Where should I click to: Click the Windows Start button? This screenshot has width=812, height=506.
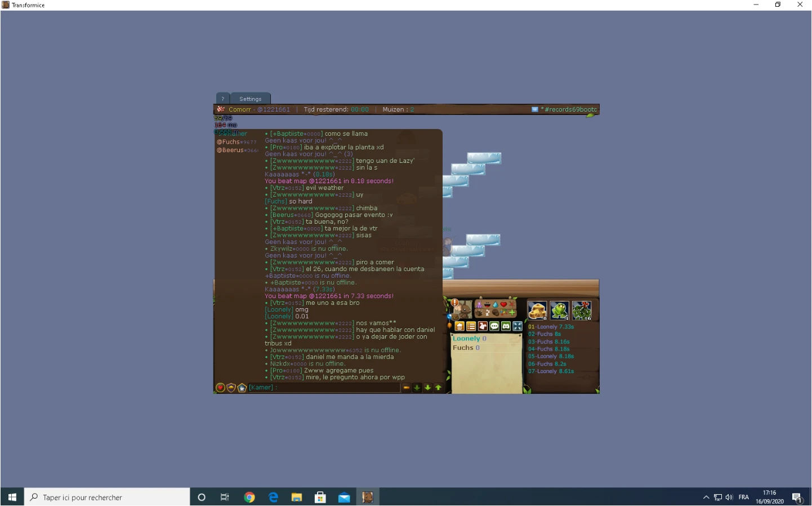coord(12,497)
